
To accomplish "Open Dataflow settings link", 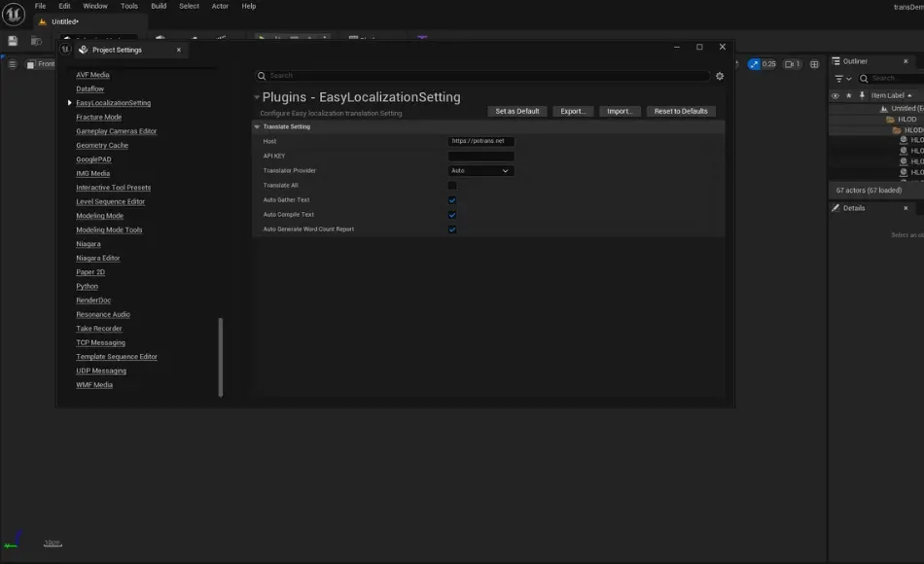I will (89, 89).
